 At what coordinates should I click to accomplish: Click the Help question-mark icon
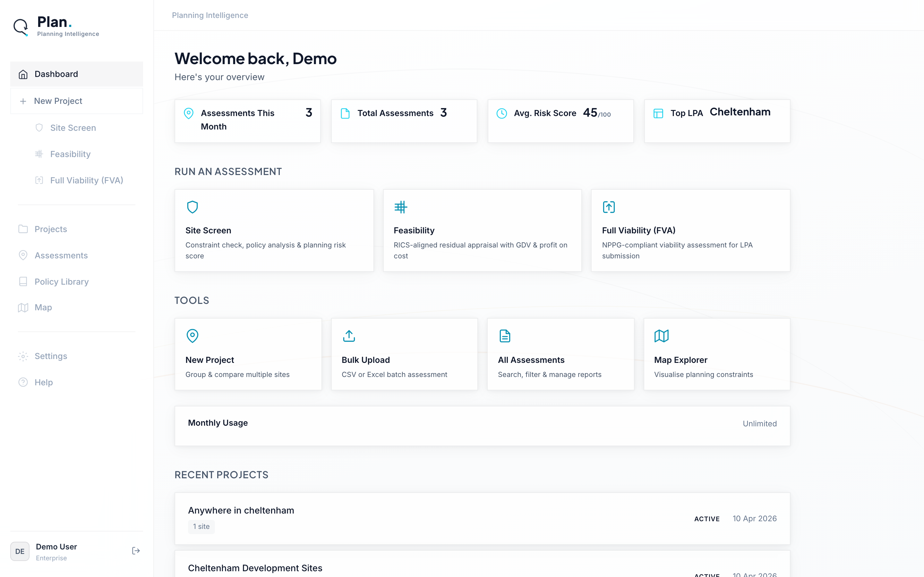pyautogui.click(x=23, y=382)
